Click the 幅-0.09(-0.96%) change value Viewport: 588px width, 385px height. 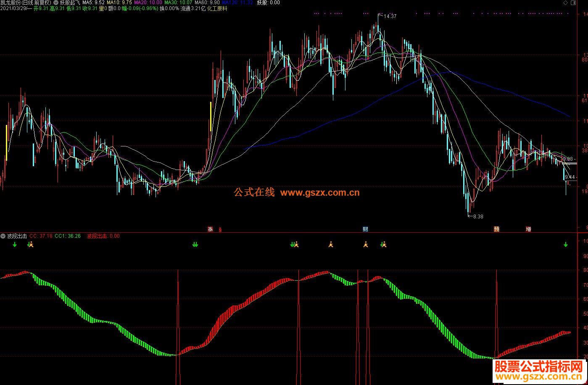140,8
